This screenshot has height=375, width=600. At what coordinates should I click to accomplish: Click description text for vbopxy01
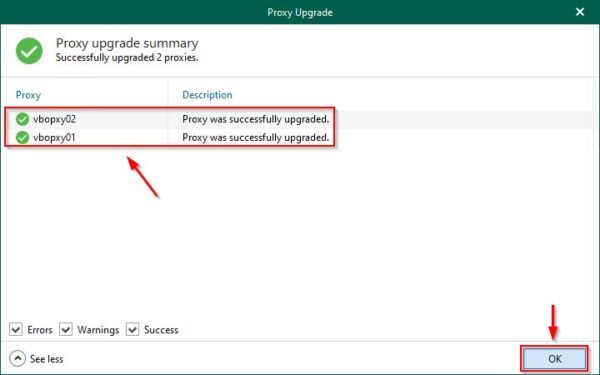point(256,137)
